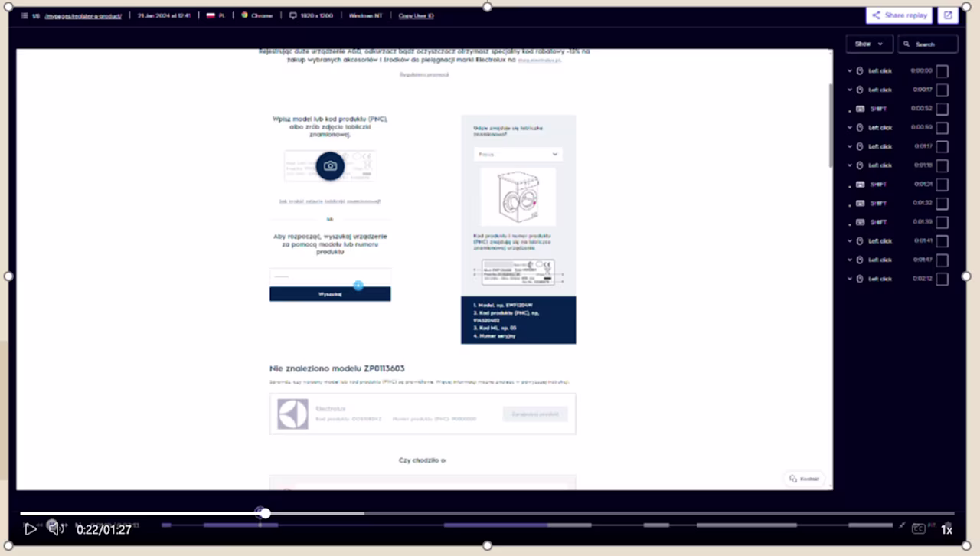Click the mouse icon of event 0:01:41
The image size is (980, 556).
pos(860,240)
